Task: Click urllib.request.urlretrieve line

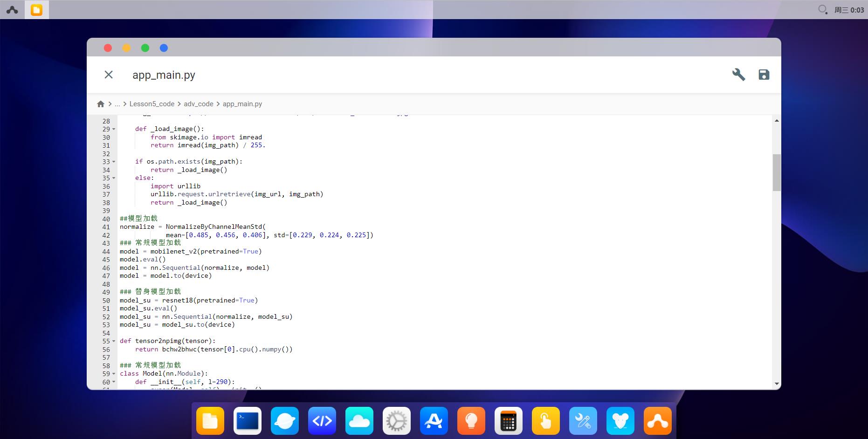Action: pos(237,194)
